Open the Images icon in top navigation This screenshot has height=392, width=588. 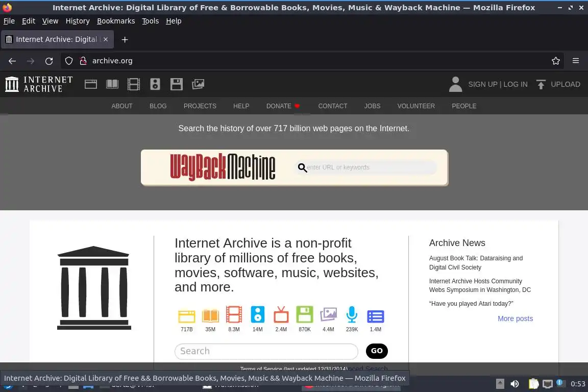[x=198, y=84]
